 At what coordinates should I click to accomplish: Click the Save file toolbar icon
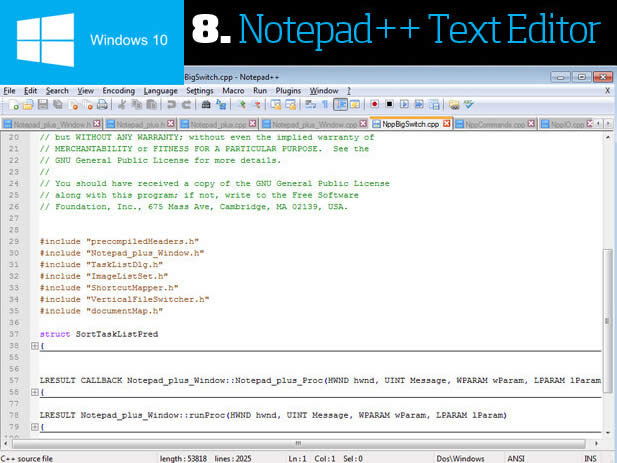pos(42,104)
